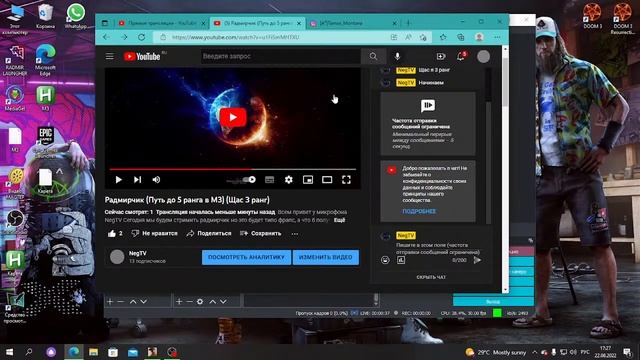Click the YouTube search magnifier button
This screenshot has width=640, height=360.
[x=373, y=56]
